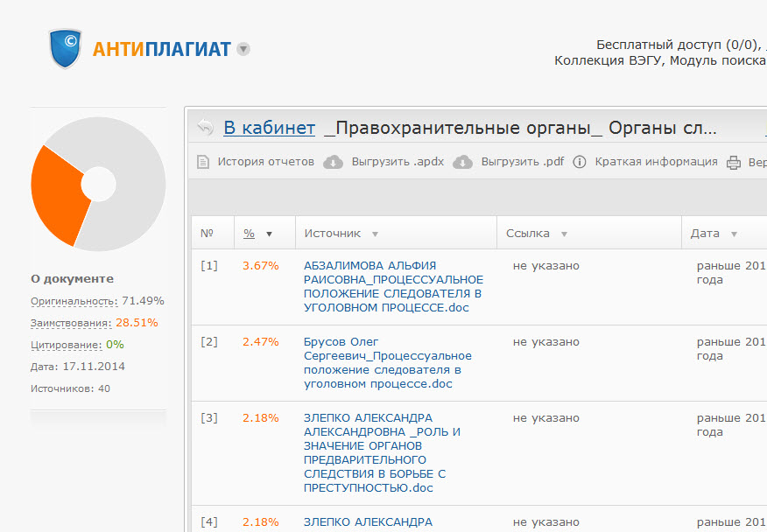Open source [3] ЗЛЕПКО АЛЕКСАНДРА АЛЕКСАНДРОВНА document
767x532 pixels.
coord(382,452)
